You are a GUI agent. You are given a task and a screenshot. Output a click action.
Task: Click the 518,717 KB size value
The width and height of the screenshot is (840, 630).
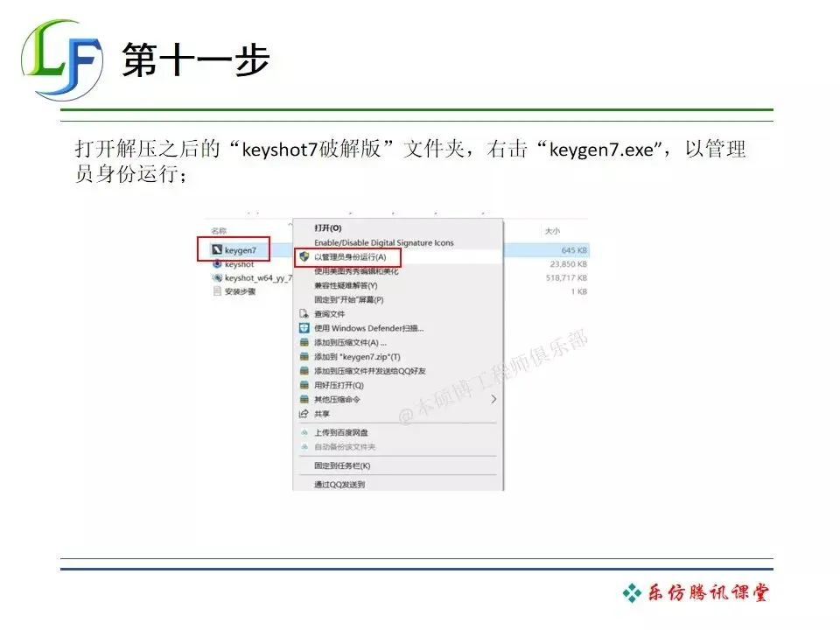tap(566, 278)
